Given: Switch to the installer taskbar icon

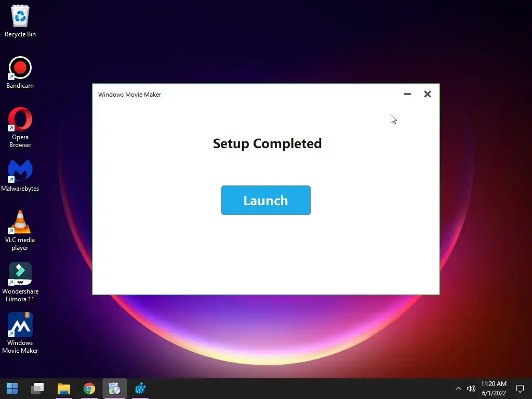Looking at the screenshot, I should [115, 389].
